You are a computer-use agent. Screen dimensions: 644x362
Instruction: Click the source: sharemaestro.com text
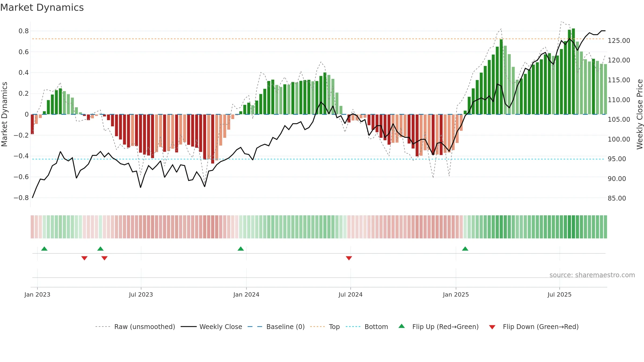point(592,275)
